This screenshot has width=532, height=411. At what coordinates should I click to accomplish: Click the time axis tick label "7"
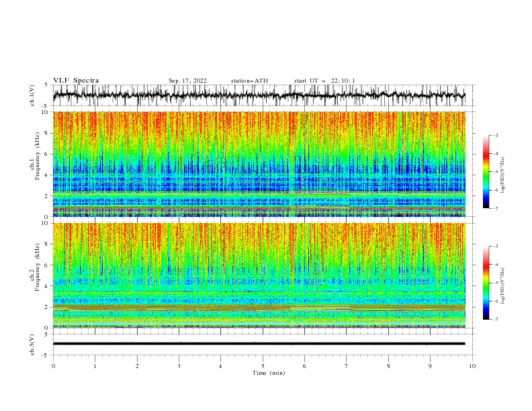(347, 366)
